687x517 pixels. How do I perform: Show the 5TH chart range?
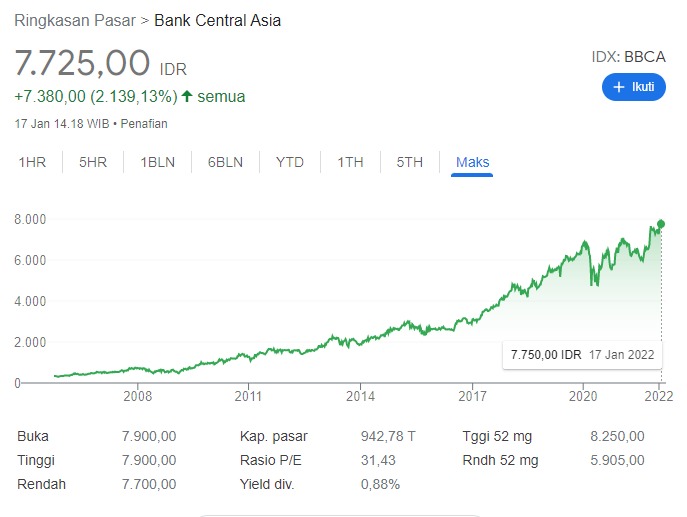click(x=409, y=162)
